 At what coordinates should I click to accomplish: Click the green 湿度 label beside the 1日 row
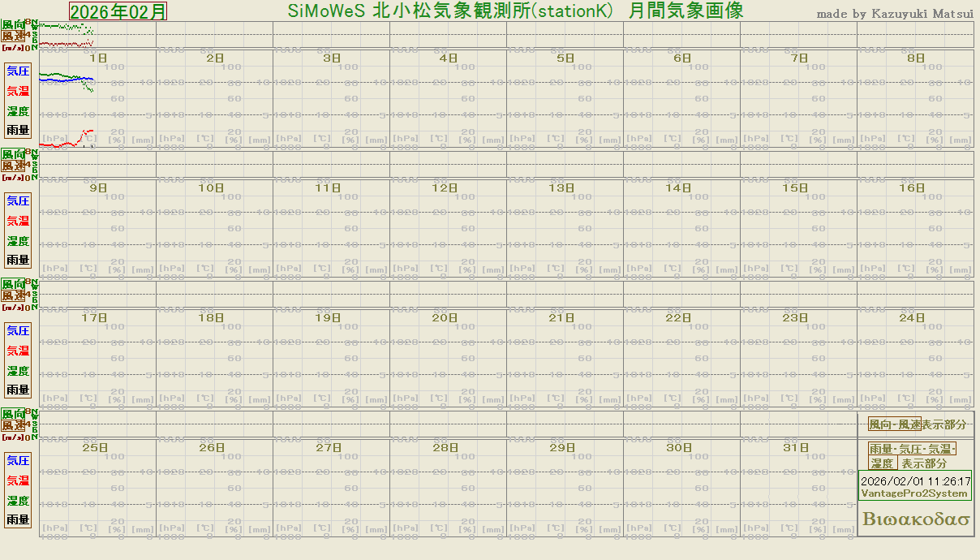pyautogui.click(x=18, y=111)
